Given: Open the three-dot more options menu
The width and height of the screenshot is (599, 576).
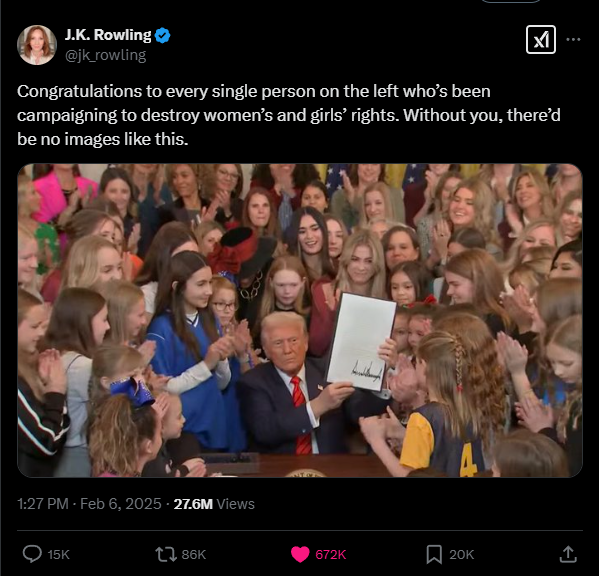Looking at the screenshot, I should pyautogui.click(x=573, y=39).
